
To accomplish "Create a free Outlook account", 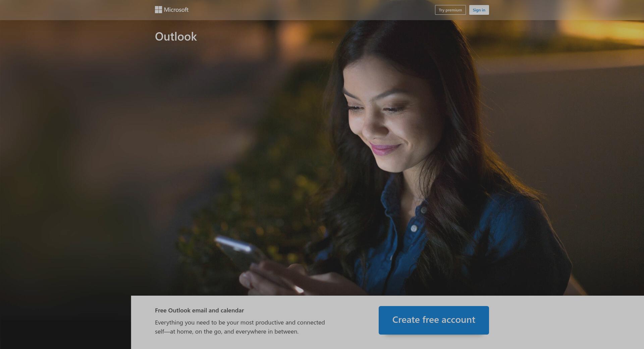I will [x=434, y=320].
